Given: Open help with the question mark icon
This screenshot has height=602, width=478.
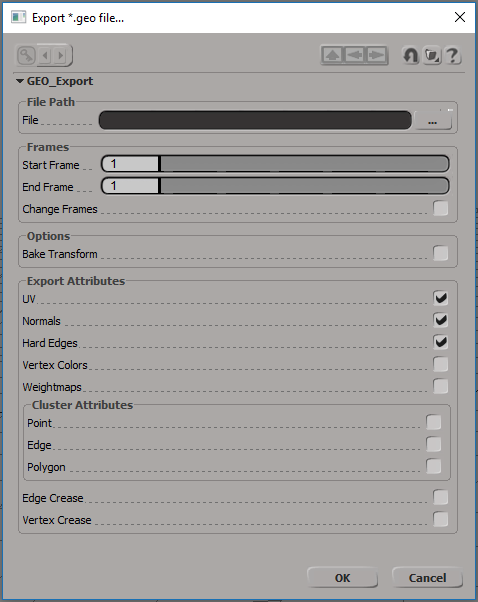Looking at the screenshot, I should pyautogui.click(x=453, y=56).
